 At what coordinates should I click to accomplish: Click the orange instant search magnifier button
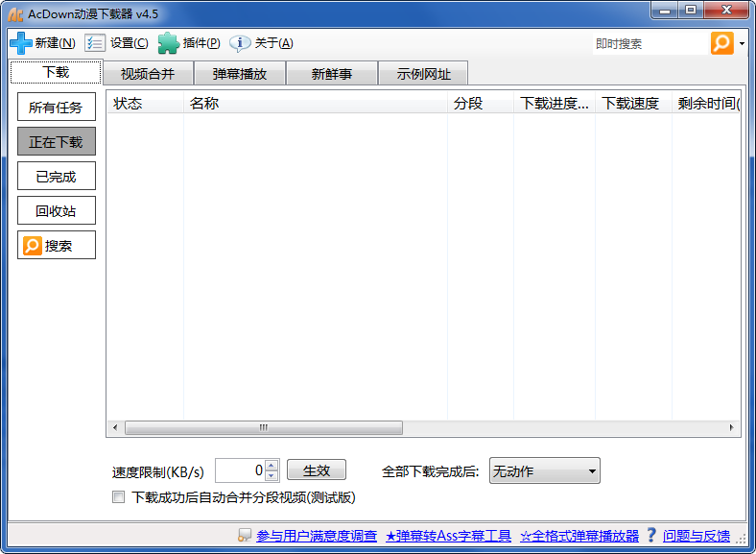tap(721, 43)
